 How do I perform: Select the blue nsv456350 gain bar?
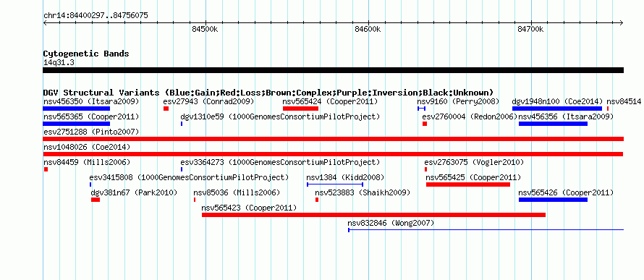coord(77,109)
